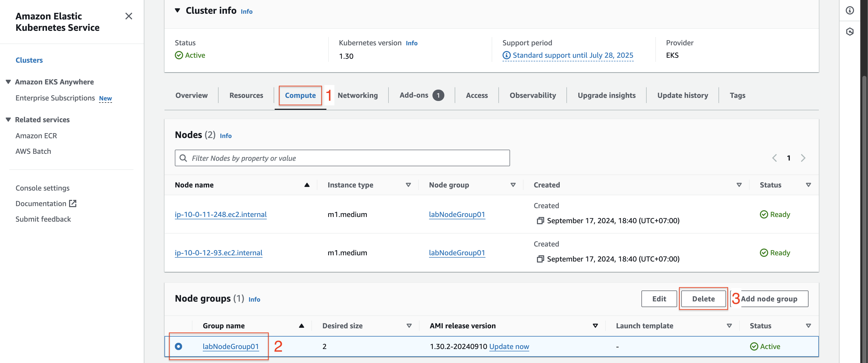Click the Active status check icon in Cluster info
Image resolution: width=868 pixels, height=363 pixels.
[x=179, y=55]
